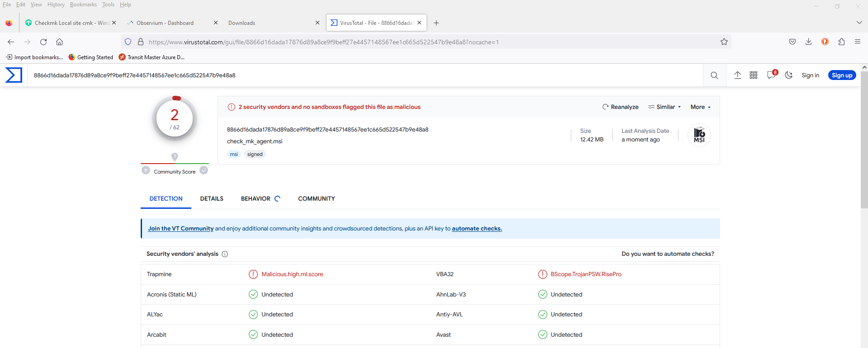868x348 pixels.
Task: Click the 2 / 62 detection score gauge
Action: tap(175, 119)
